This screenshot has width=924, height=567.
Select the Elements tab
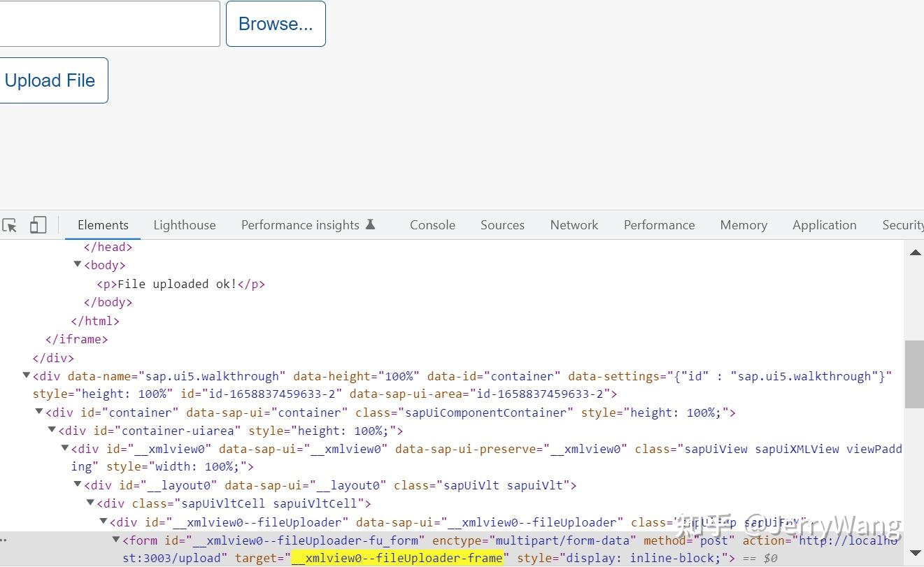click(102, 224)
